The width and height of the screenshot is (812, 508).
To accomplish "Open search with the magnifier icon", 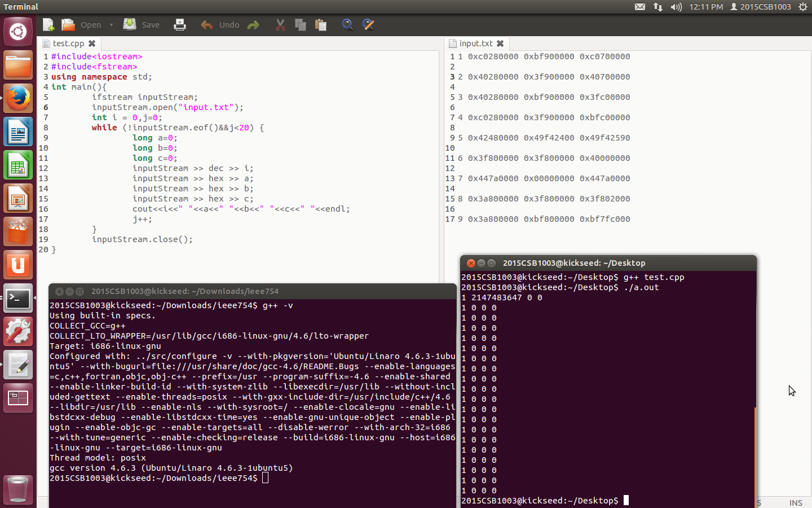I will [x=347, y=25].
